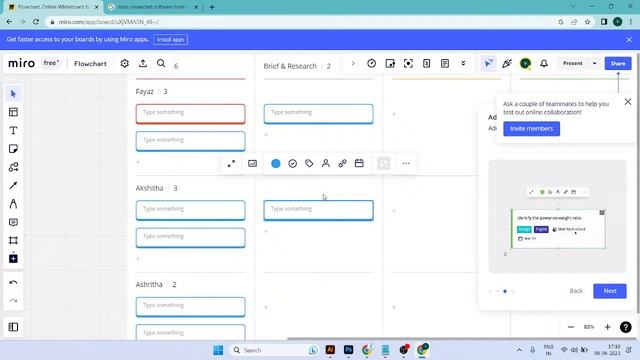Open notifications bell
Image resolution: width=640 pixels, height=360 pixels.
544,63
